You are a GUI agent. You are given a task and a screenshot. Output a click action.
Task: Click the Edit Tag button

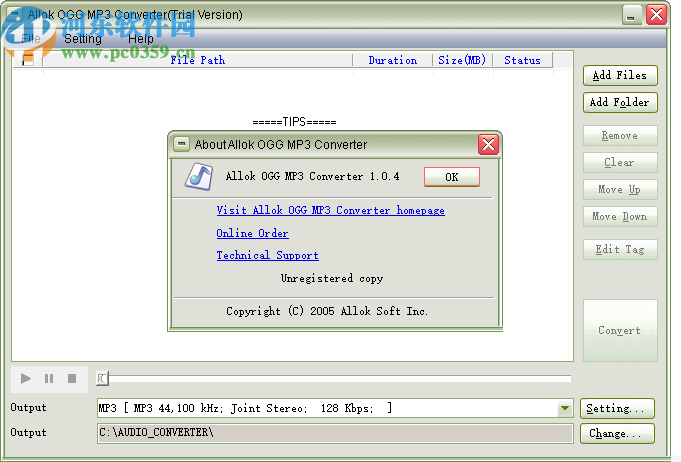[x=620, y=249]
